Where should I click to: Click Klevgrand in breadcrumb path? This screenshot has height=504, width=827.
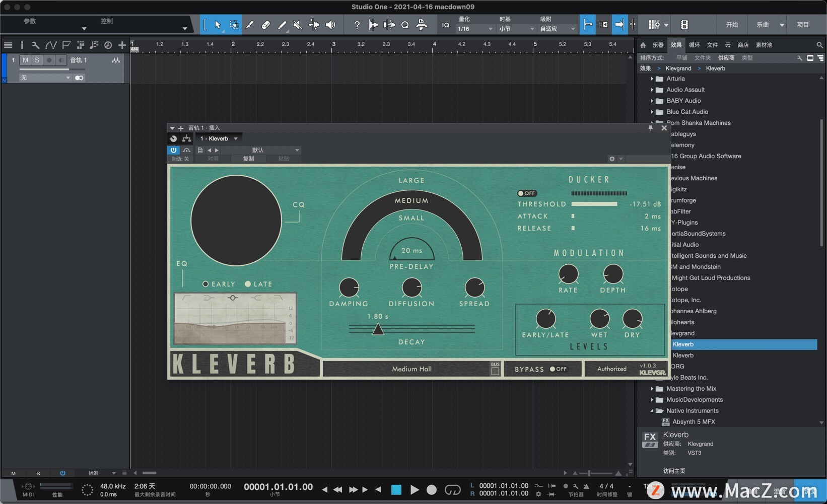click(x=678, y=68)
